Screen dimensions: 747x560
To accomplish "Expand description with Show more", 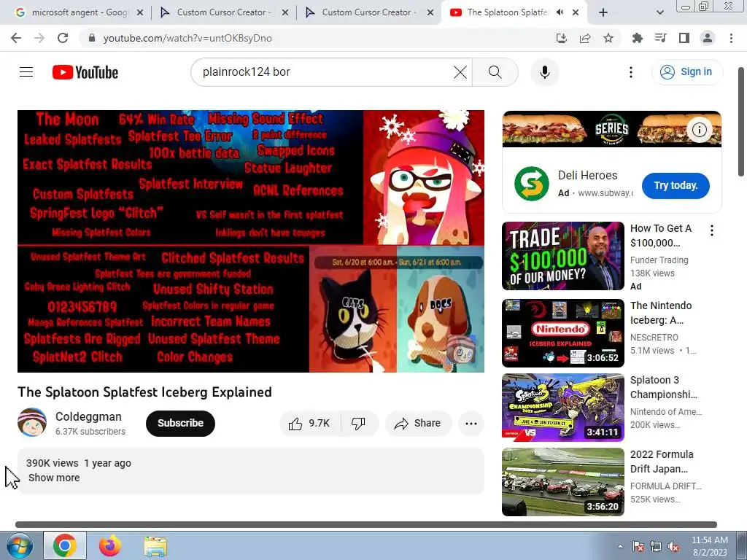I will point(54,478).
